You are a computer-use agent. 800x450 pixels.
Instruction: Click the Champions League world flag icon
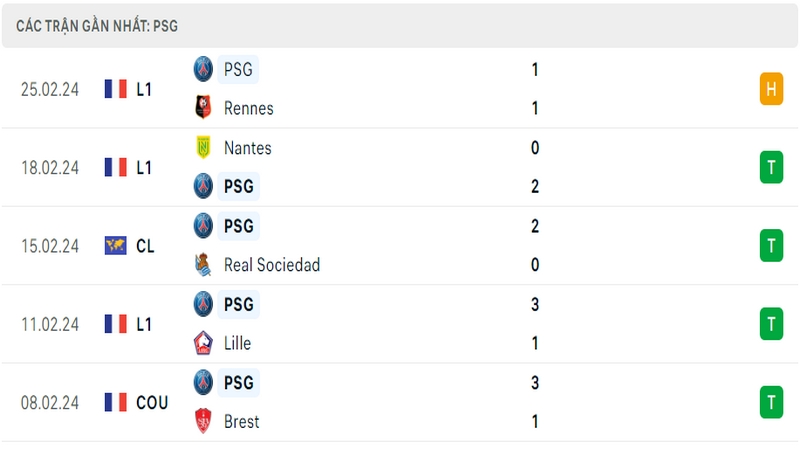[x=115, y=245]
